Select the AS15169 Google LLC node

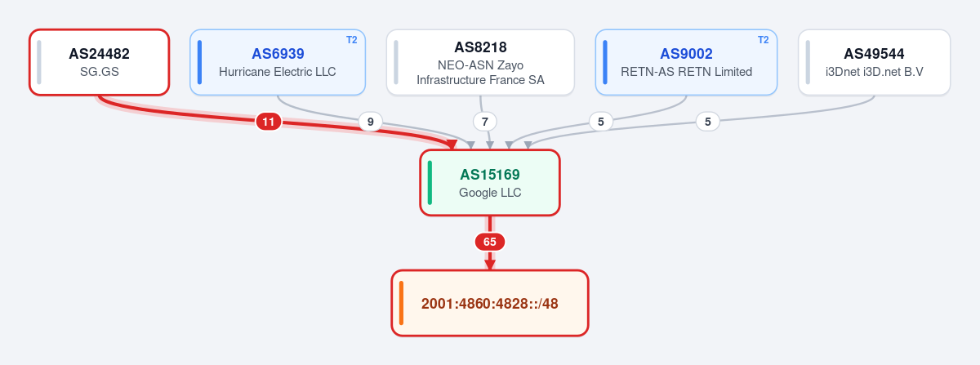(490, 183)
